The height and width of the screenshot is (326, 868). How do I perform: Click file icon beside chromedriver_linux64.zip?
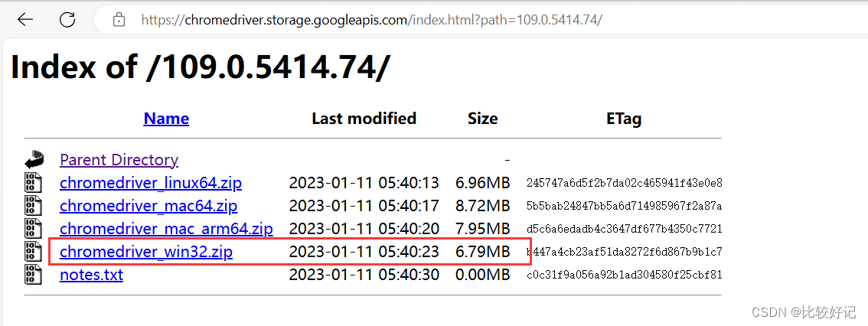pos(33,183)
